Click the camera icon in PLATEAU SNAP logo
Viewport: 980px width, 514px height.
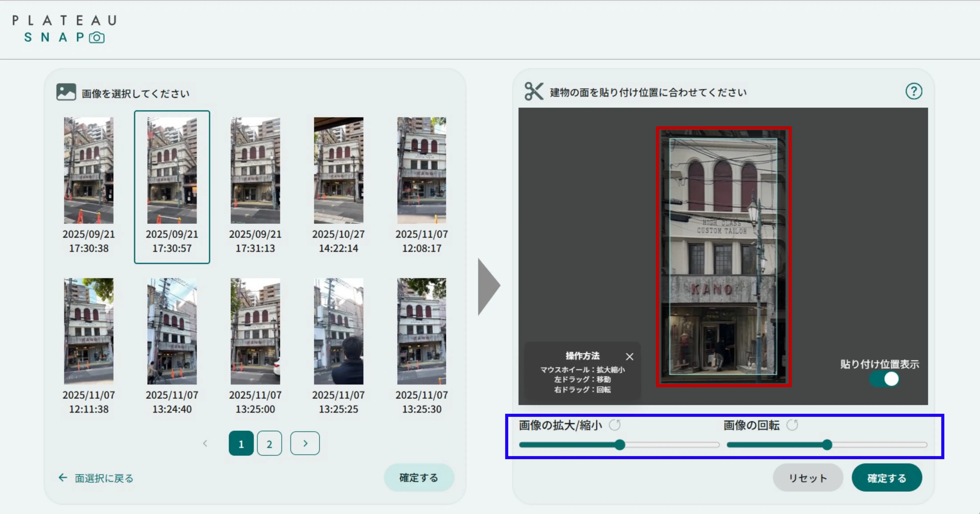pos(96,37)
